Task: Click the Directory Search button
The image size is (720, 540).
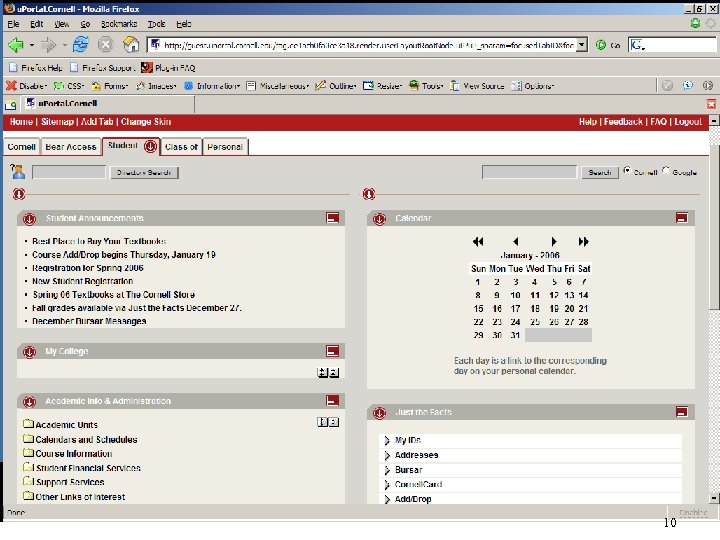Action: (144, 173)
